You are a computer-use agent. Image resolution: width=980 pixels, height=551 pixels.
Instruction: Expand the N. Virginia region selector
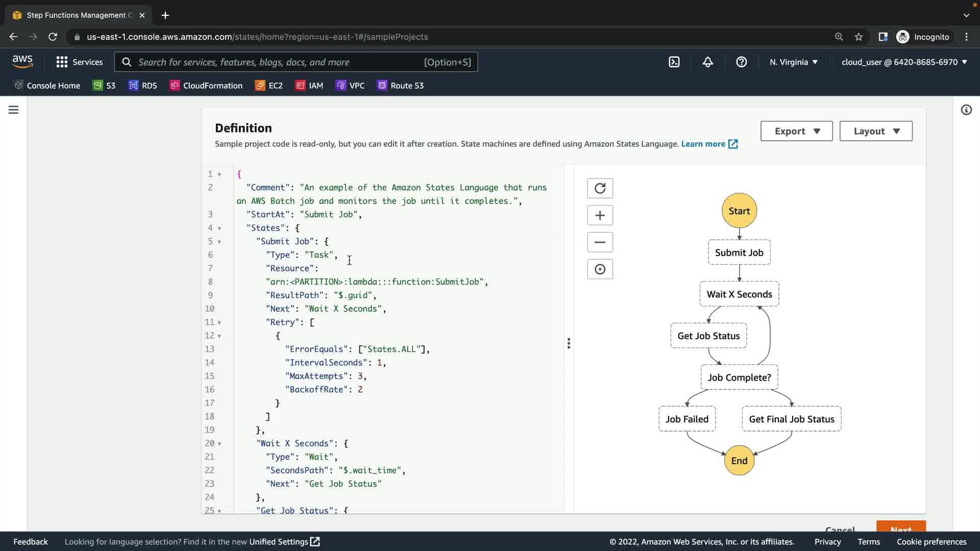click(793, 62)
